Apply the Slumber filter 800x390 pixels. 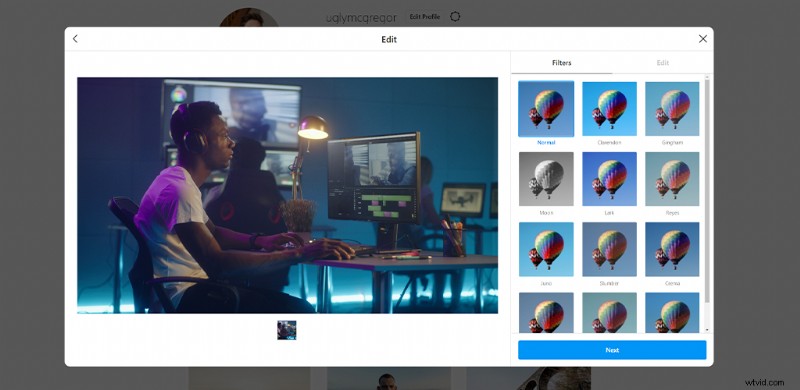609,249
